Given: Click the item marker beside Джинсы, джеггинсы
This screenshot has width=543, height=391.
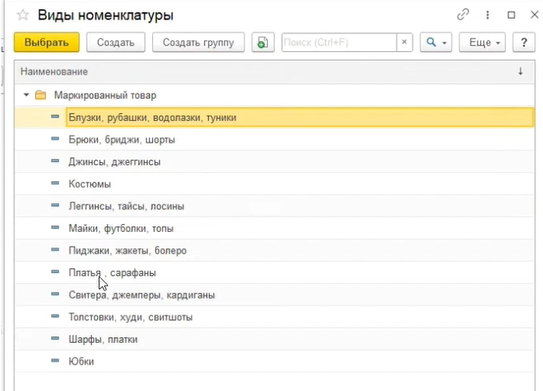Looking at the screenshot, I should (x=55, y=161).
